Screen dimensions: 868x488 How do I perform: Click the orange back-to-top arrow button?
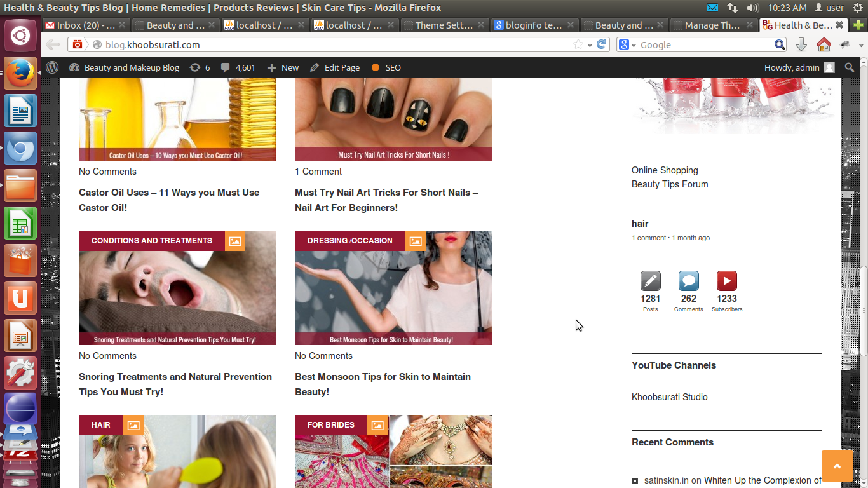837,466
